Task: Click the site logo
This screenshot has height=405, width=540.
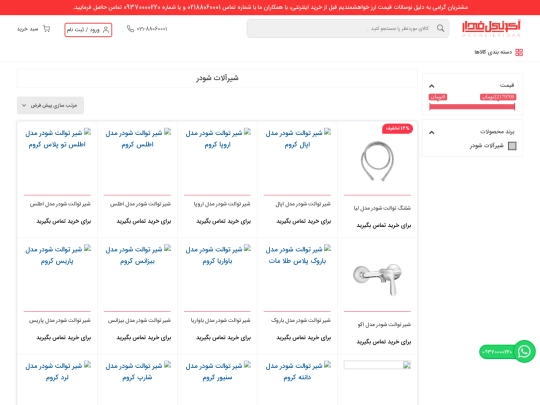Action: 491,28
